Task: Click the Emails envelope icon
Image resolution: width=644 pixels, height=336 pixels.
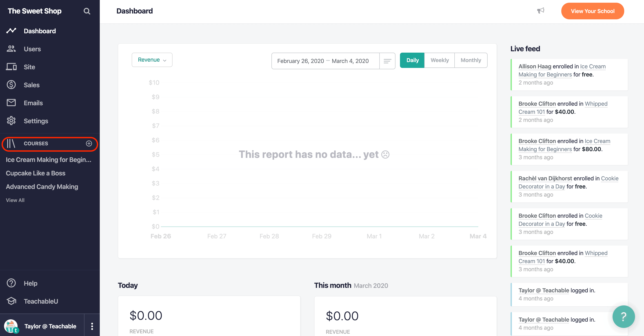Action: pos(11,103)
